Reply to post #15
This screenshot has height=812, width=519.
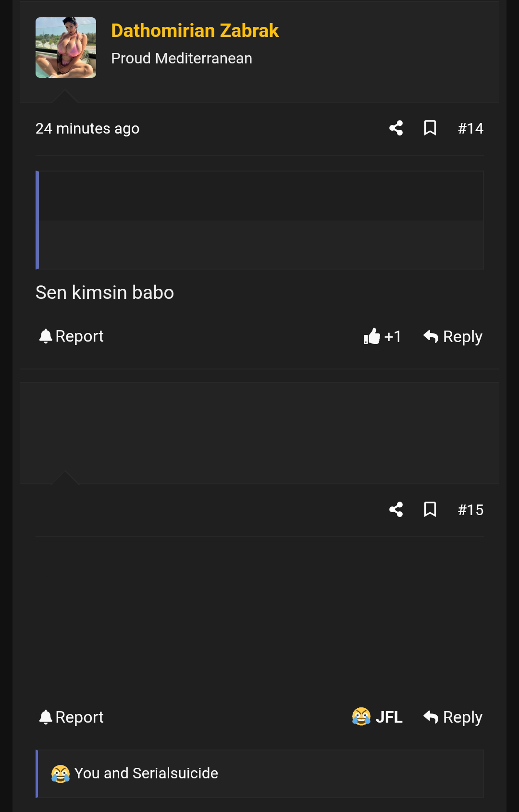tap(453, 717)
